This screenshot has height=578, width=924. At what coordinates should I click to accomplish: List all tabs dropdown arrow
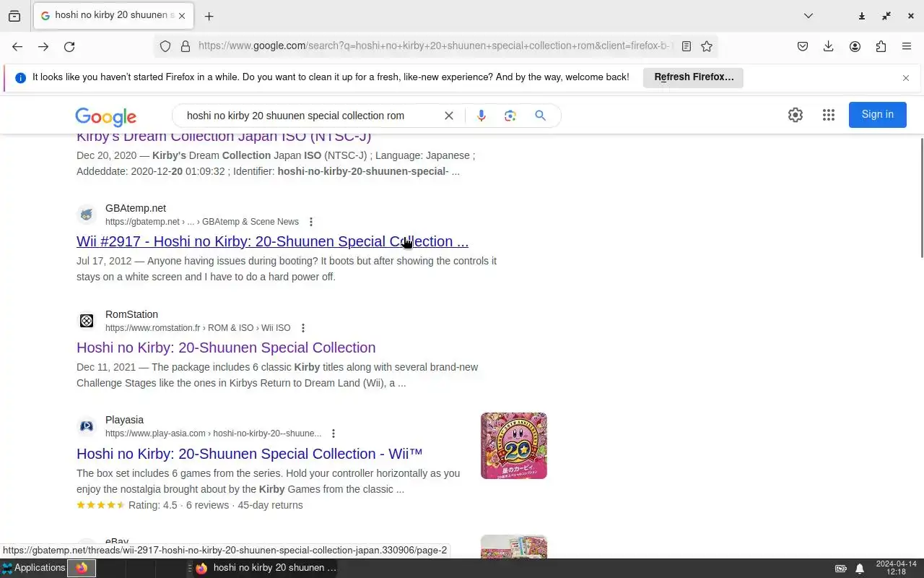808,16
